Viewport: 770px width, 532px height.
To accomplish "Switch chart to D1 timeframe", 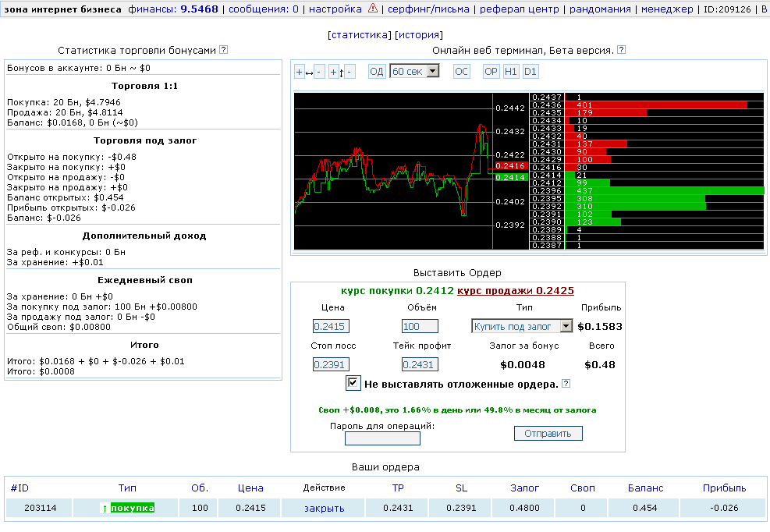I will [x=530, y=72].
